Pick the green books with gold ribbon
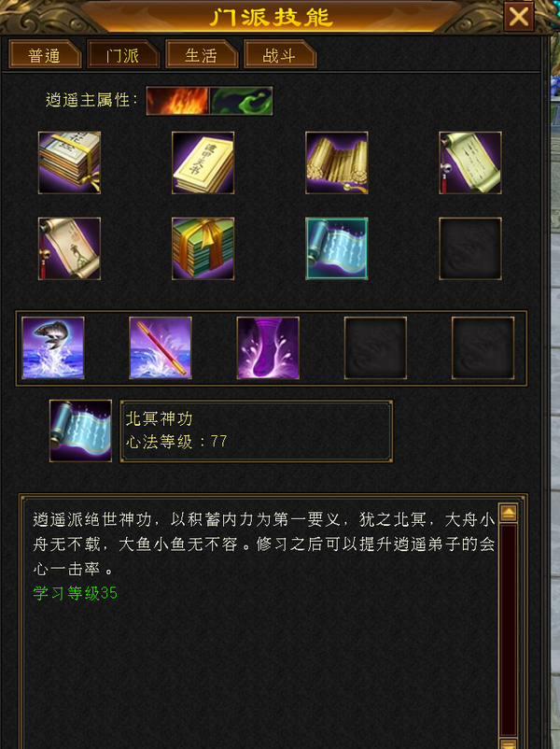Screen dimensions: 560x749 (x=203, y=248)
